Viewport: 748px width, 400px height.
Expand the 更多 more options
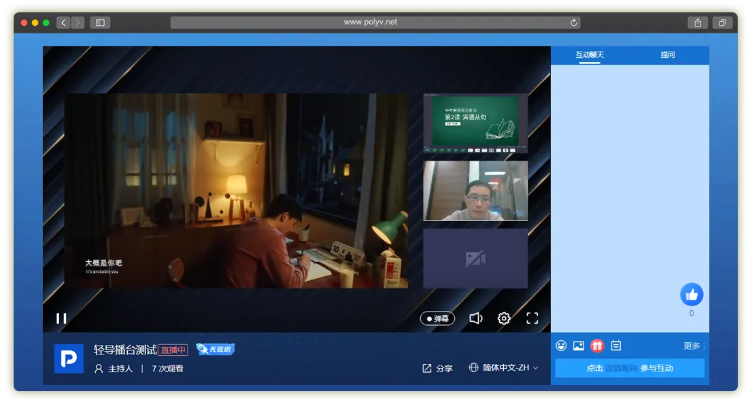(x=692, y=346)
